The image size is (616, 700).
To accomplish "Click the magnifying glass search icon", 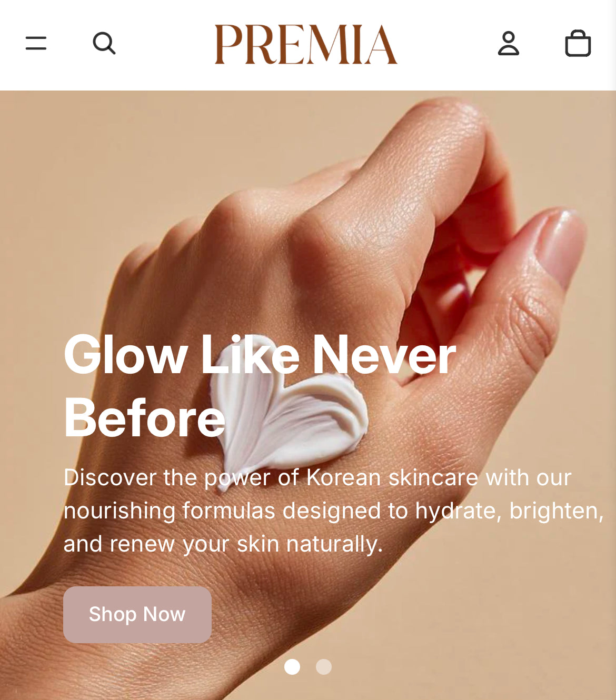I will 104,43.
